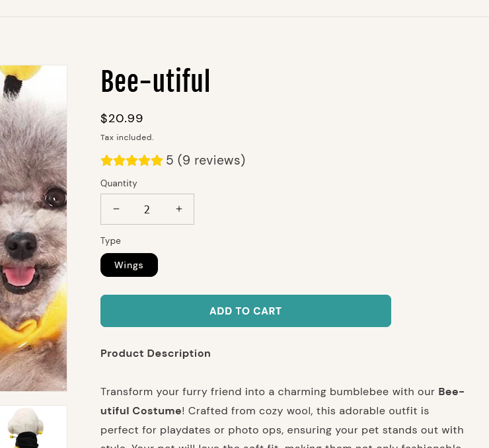The image size is (489, 448).
Task: Click the Tax included note
Action: pyautogui.click(x=127, y=137)
